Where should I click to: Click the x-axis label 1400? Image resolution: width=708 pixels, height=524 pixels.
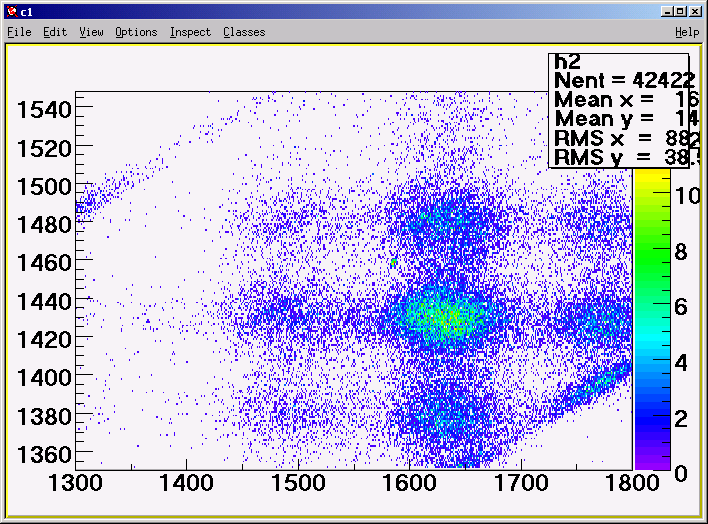point(186,483)
